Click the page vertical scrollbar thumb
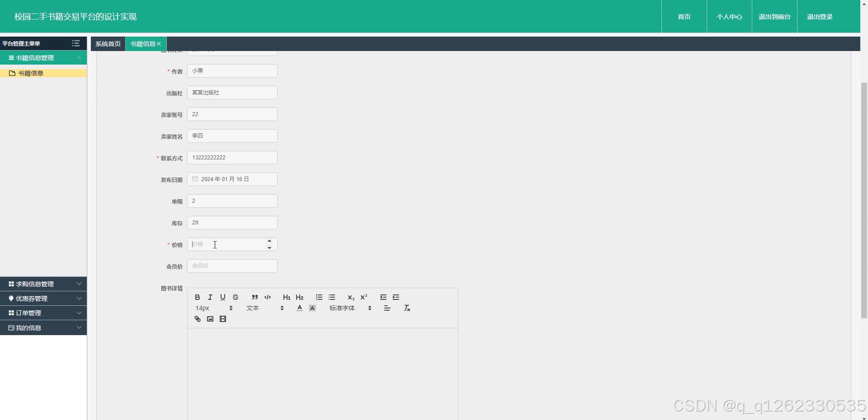Viewport: 868px width, 420px height. click(864, 201)
